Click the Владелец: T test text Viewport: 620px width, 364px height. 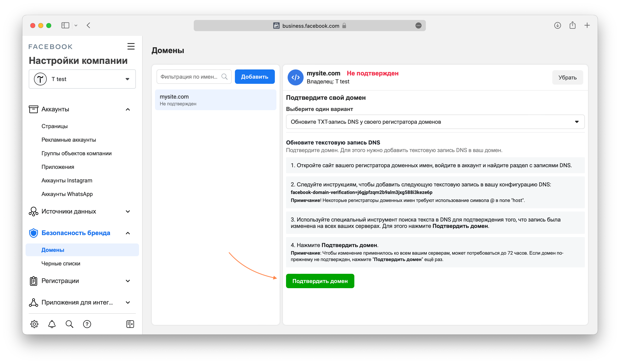(x=328, y=82)
